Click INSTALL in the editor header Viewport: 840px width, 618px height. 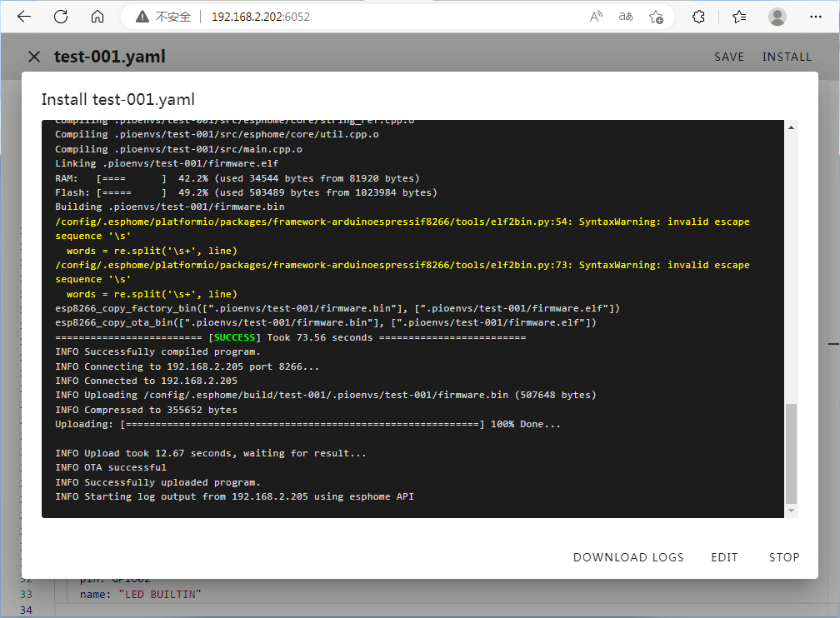[787, 57]
